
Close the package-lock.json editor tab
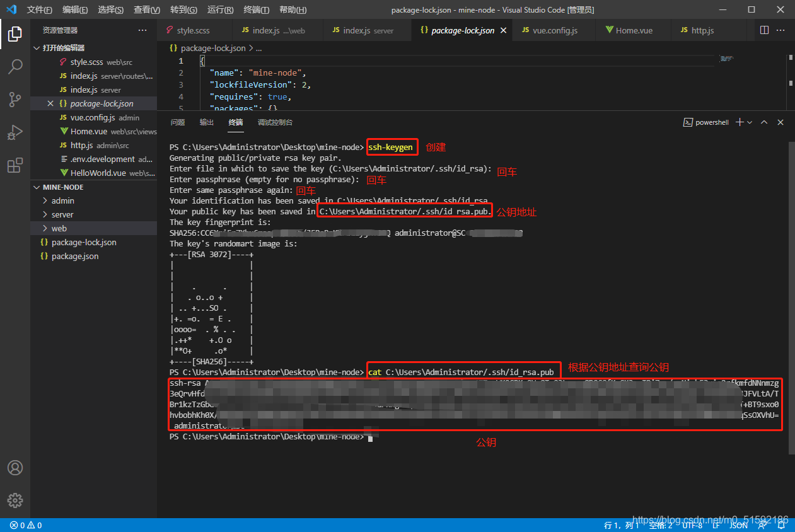point(503,30)
